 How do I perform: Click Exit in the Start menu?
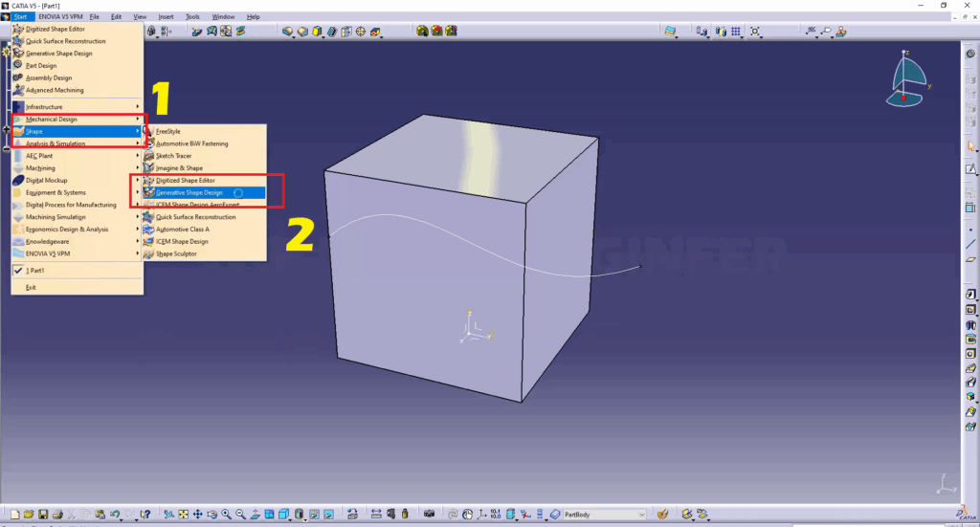click(x=31, y=287)
